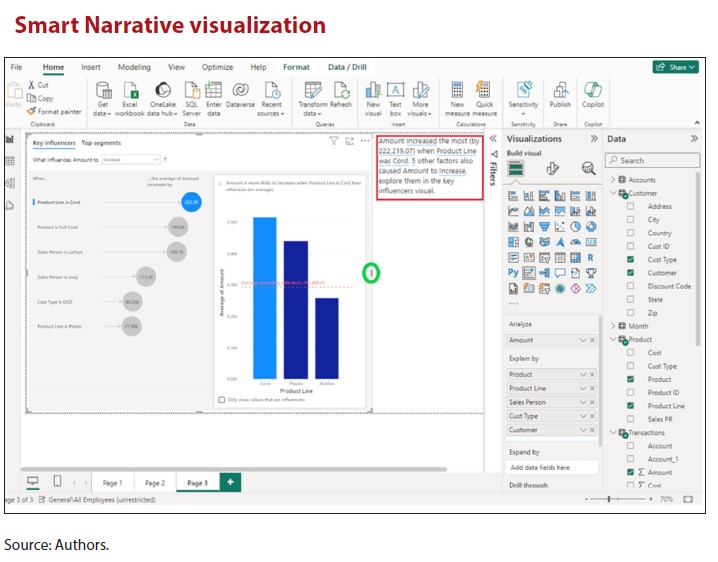
Task: Check the Address field checkbox
Action: (x=630, y=206)
